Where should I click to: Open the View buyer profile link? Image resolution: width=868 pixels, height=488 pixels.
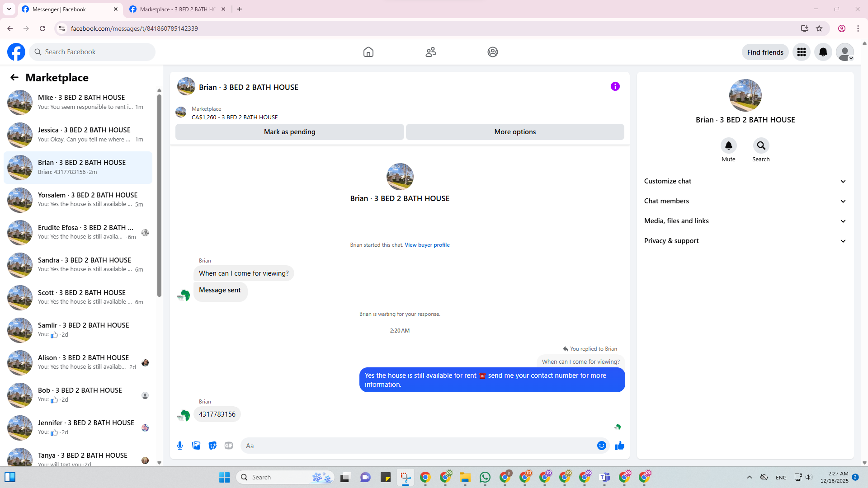point(427,245)
